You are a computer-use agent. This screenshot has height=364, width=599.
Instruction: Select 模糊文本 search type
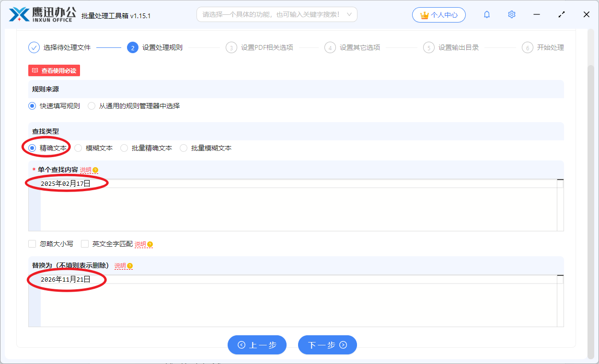93,148
